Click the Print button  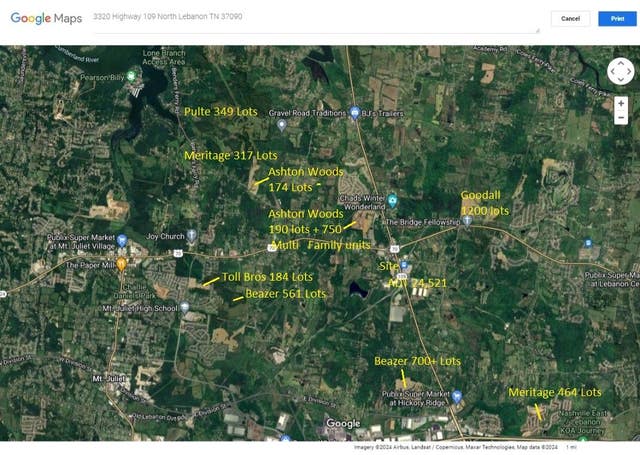click(x=617, y=19)
